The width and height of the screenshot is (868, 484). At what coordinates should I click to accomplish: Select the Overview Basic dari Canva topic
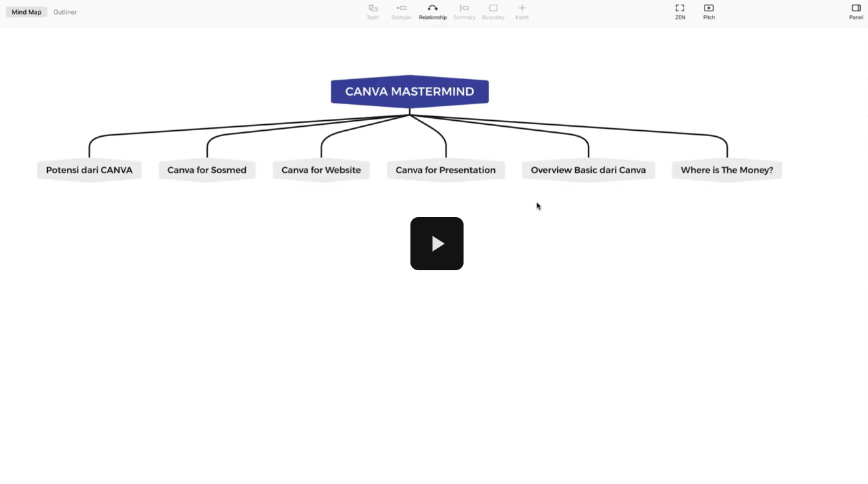coord(588,170)
